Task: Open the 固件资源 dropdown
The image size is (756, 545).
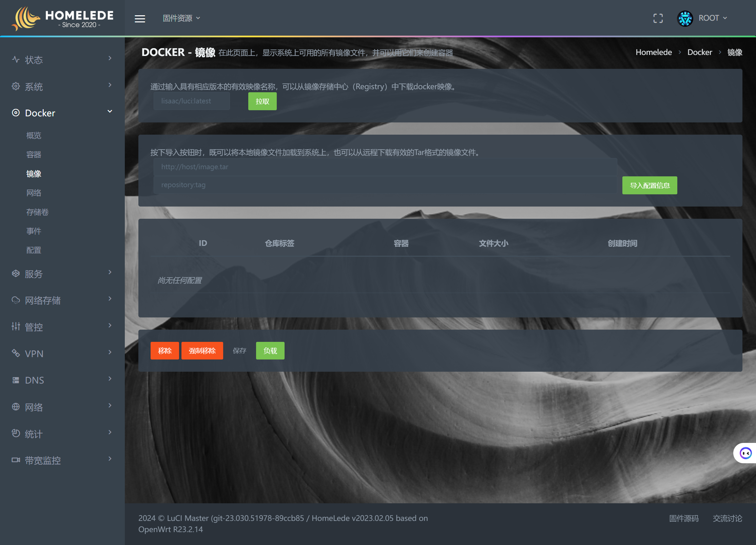Action: coord(181,18)
